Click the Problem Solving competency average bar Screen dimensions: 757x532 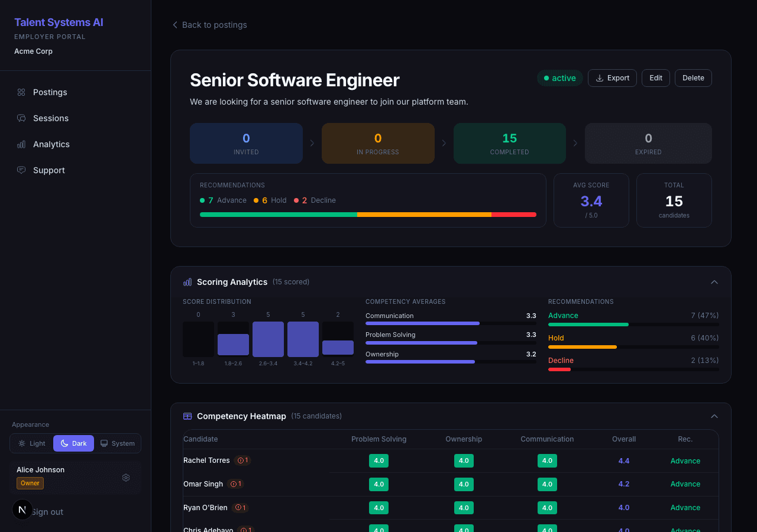point(451,342)
